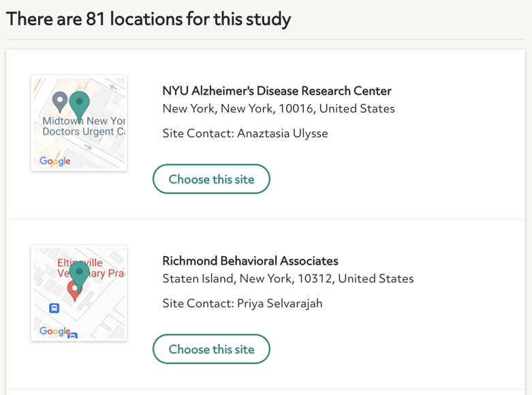Click the gray pin on NYU map
Screen dimensions: 532x395
60,101
